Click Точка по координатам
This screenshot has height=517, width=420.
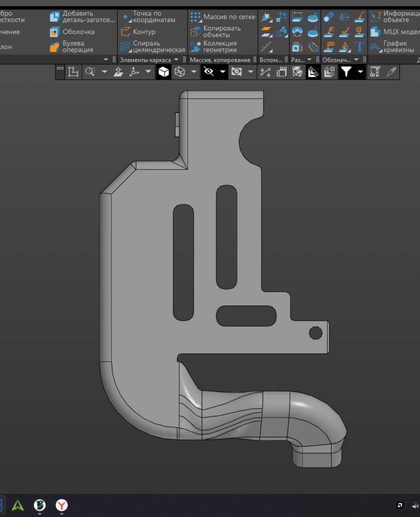click(149, 16)
